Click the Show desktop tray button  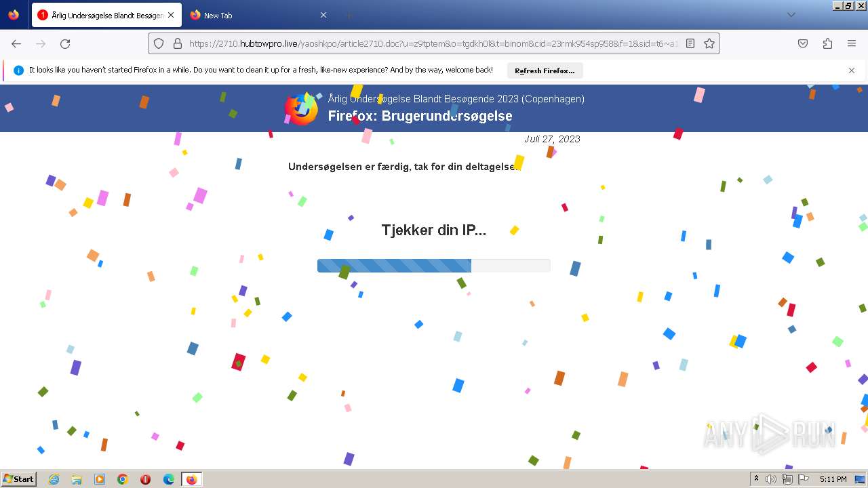pyautogui.click(x=860, y=479)
